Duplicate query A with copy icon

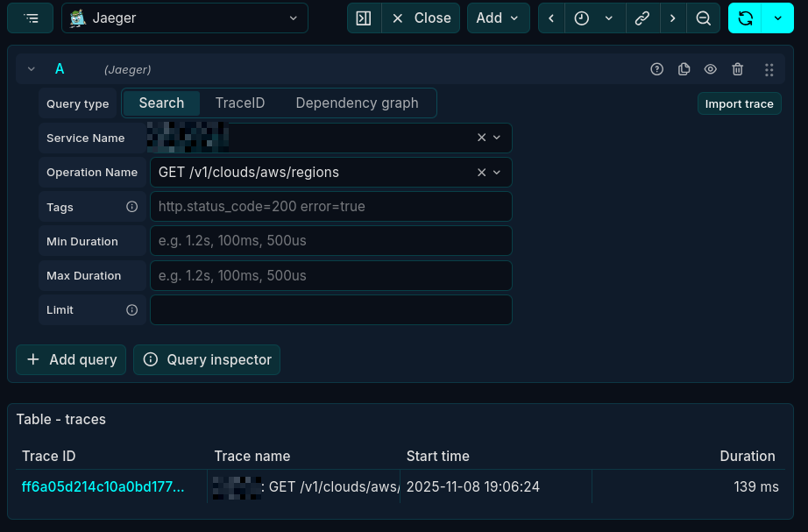684,69
